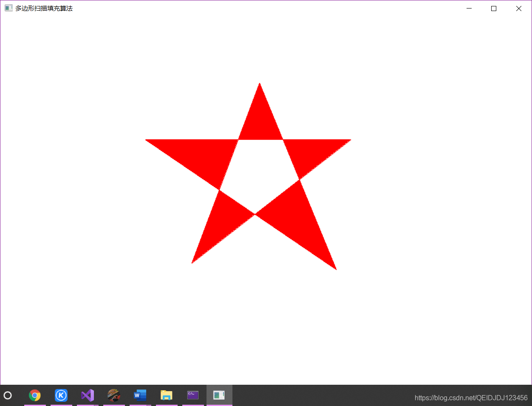The width and height of the screenshot is (532, 406).
Task: Switch to Visual Studio in the taskbar
Action: 88,395
